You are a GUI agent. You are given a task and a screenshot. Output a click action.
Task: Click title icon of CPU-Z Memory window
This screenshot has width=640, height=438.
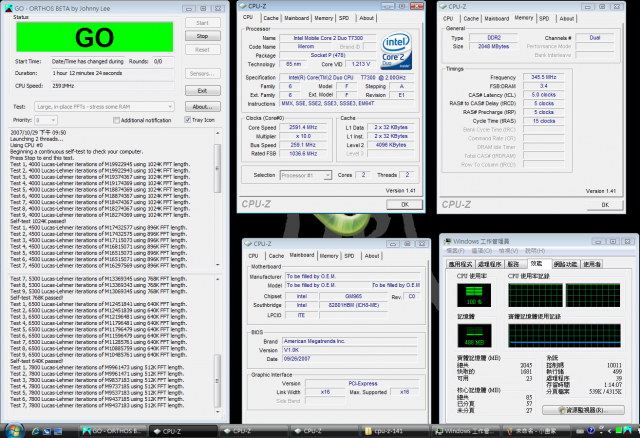pos(443,7)
